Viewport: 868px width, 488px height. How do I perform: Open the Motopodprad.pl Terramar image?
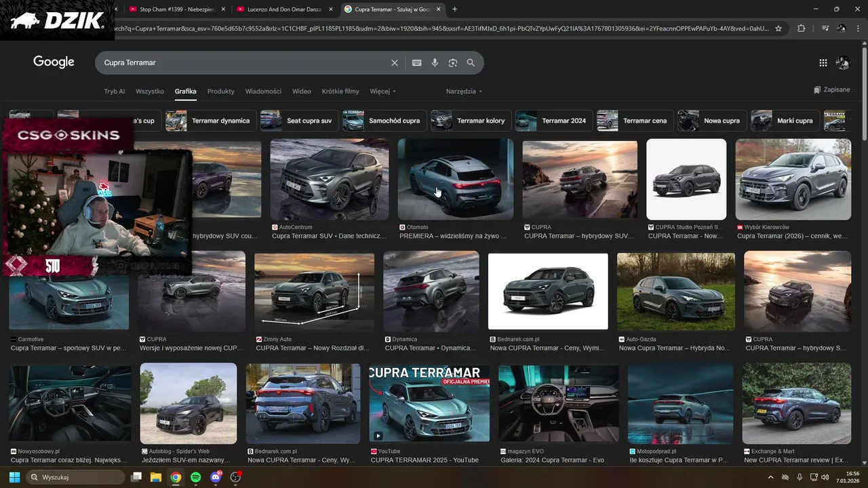(x=681, y=403)
